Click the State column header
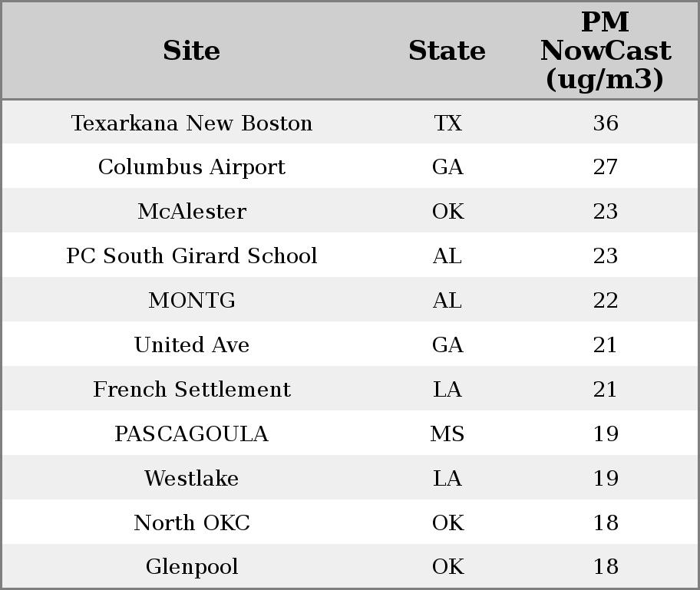Image resolution: width=700 pixels, height=590 pixels. (x=447, y=51)
